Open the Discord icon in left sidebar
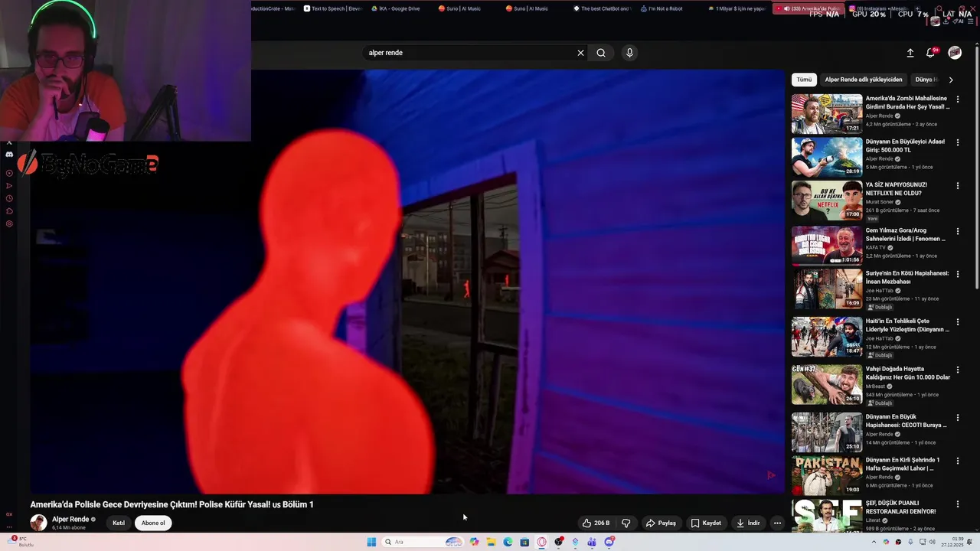 pos(9,155)
